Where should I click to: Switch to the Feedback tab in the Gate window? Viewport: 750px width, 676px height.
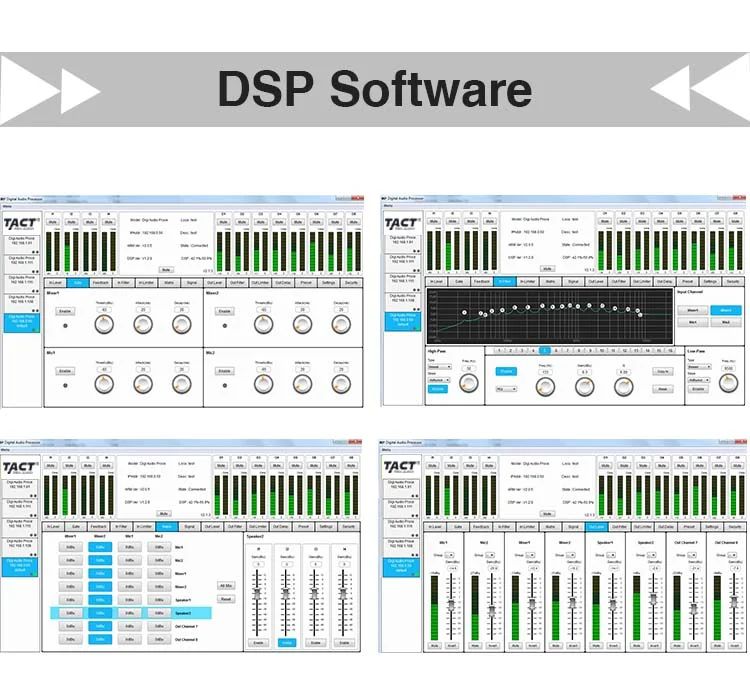(x=99, y=282)
